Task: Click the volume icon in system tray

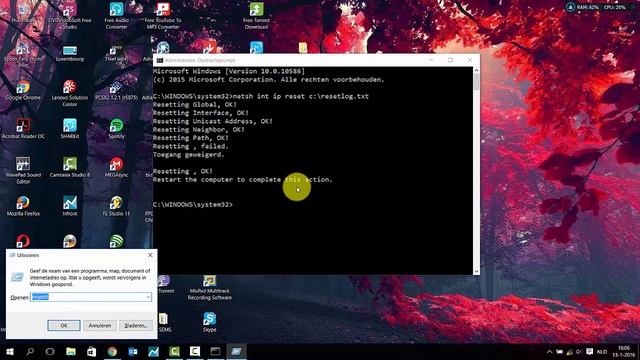Action: (x=579, y=352)
